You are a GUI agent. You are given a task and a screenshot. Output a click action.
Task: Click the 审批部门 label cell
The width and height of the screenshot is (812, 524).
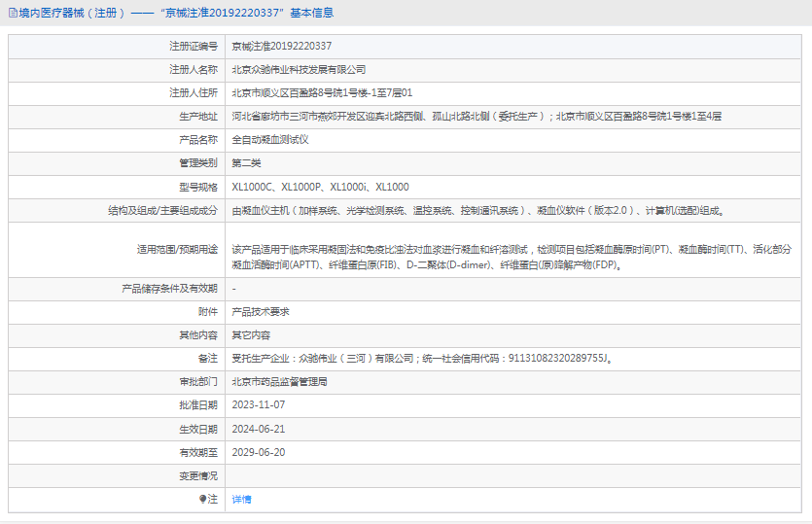pos(117,382)
